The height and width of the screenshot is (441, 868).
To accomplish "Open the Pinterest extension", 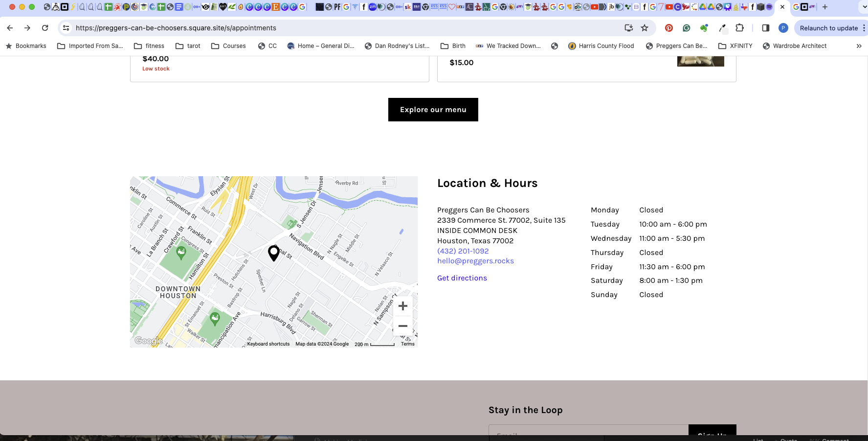I will (x=669, y=28).
